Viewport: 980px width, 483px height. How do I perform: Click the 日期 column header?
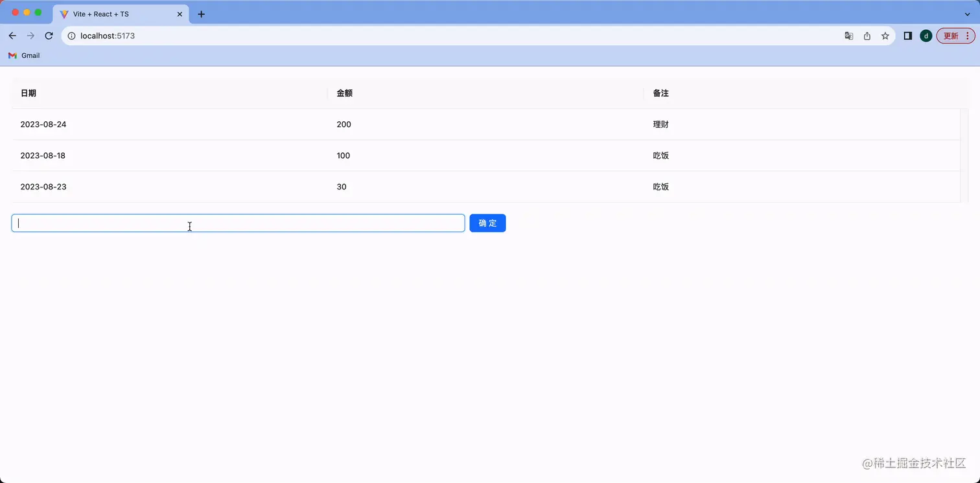tap(28, 93)
